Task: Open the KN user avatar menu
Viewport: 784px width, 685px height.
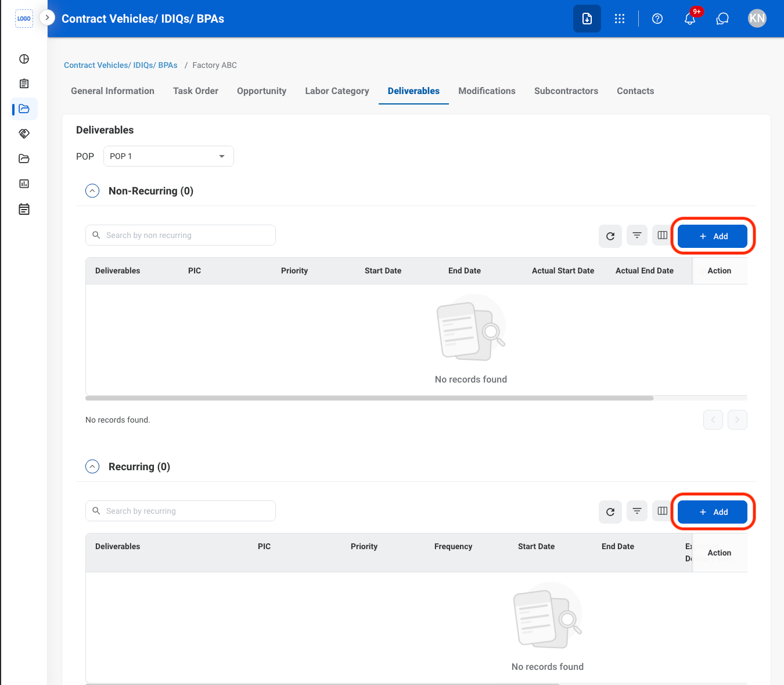Action: pos(757,19)
